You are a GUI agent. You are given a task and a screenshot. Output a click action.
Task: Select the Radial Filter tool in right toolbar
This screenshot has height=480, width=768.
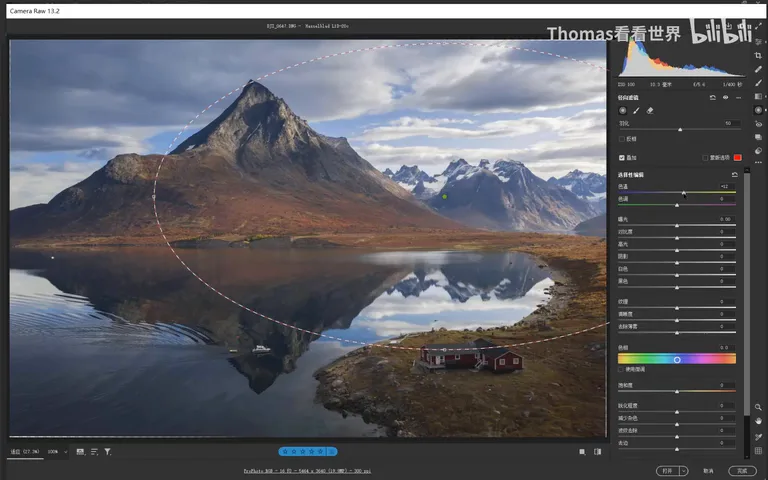tap(759, 110)
